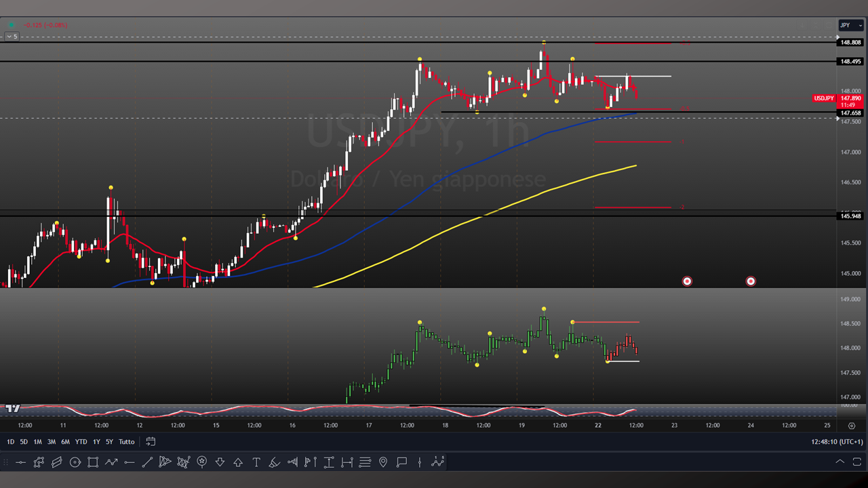
Task: Click the USDJPY symbol price tag
Action: pyautogui.click(x=824, y=98)
